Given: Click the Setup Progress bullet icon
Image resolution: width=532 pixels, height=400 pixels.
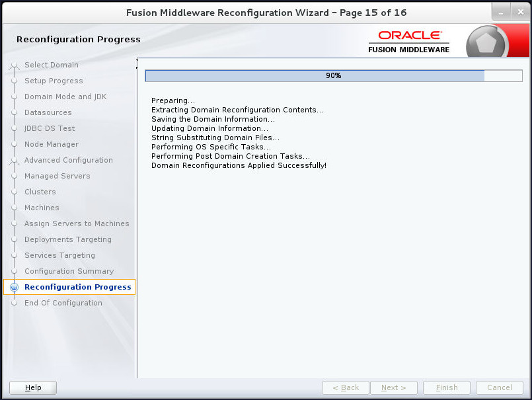Looking at the screenshot, I should (15, 81).
